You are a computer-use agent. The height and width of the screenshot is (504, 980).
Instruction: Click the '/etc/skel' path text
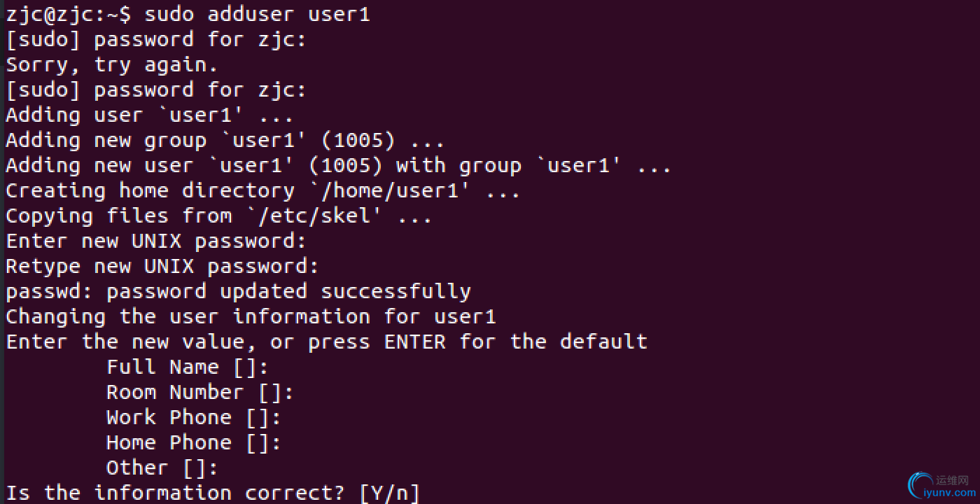click(313, 216)
